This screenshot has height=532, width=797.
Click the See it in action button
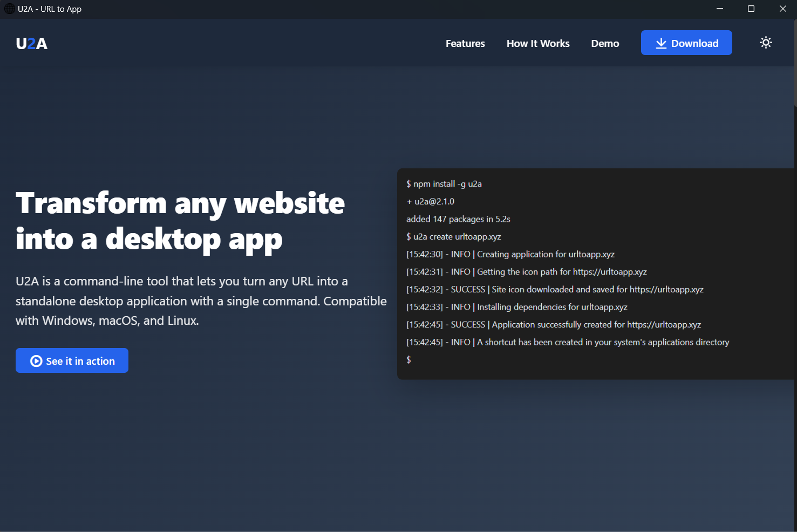click(72, 360)
